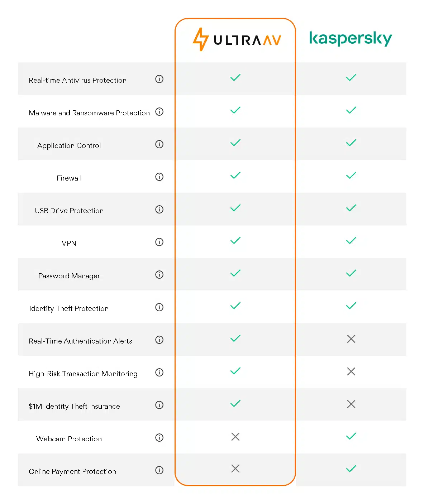Click High-Risk Transaction Monitoring info icon
The height and width of the screenshot is (504, 424).
coord(159,373)
